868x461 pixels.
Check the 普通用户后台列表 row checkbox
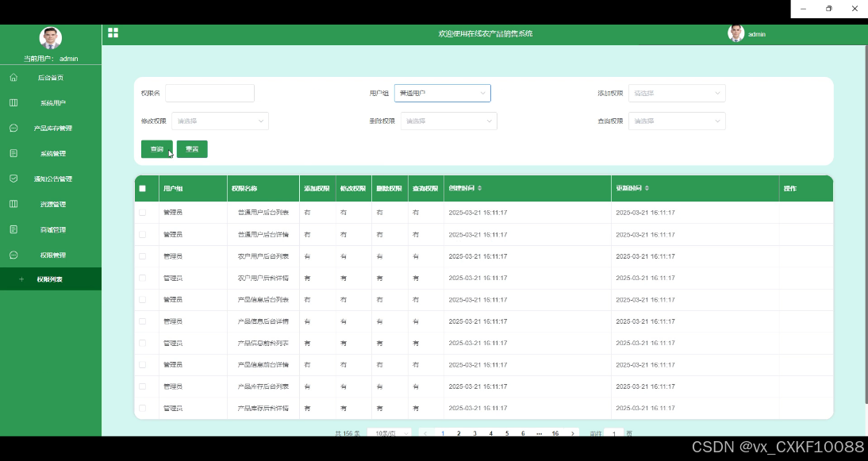[x=143, y=213]
